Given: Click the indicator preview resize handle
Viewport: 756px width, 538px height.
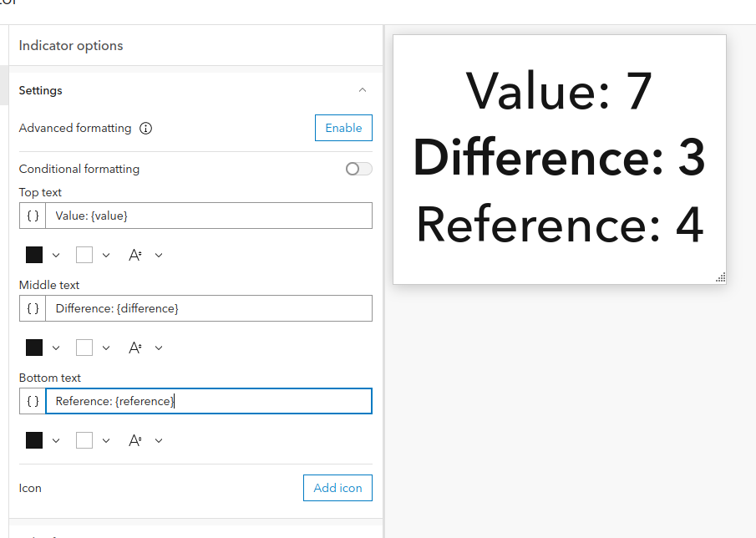Looking at the screenshot, I should point(720,277).
